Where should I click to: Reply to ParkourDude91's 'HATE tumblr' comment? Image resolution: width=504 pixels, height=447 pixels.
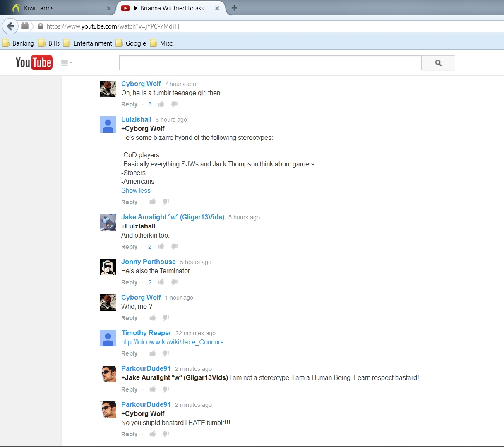[x=129, y=434]
